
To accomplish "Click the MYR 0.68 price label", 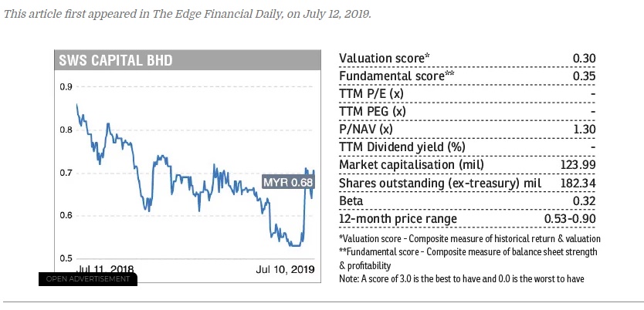I will coord(288,182).
